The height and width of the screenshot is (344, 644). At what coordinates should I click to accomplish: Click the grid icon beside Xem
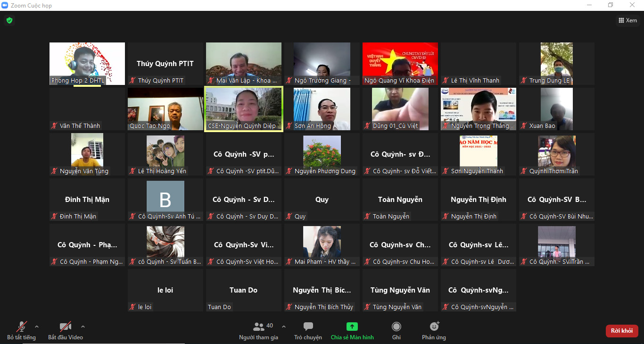click(x=621, y=20)
